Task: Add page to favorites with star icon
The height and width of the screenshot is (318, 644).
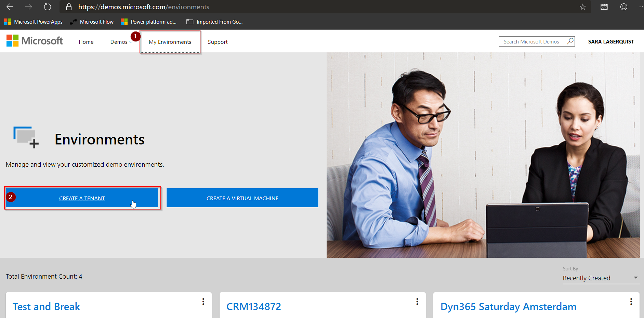Action: (x=583, y=7)
